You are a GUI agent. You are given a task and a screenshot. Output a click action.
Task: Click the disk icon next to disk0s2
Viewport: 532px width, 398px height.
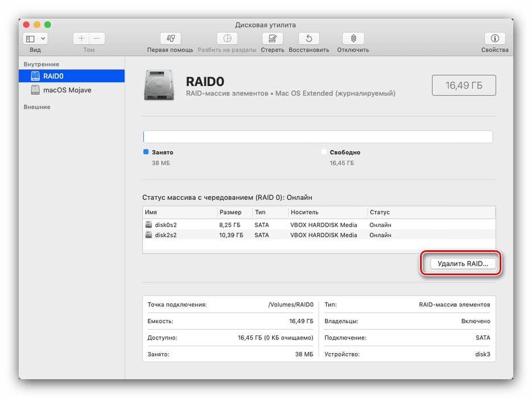click(x=148, y=225)
